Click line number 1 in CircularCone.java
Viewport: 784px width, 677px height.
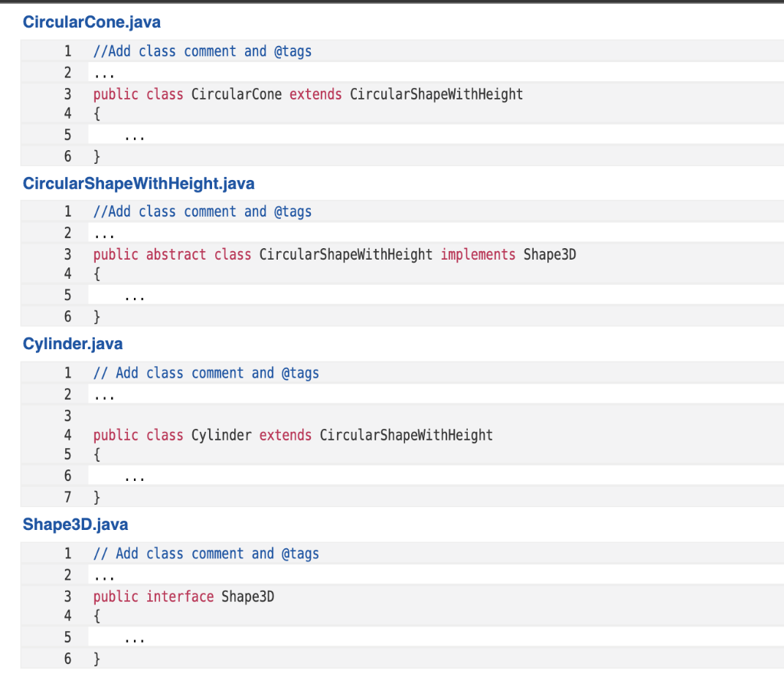pos(67,51)
